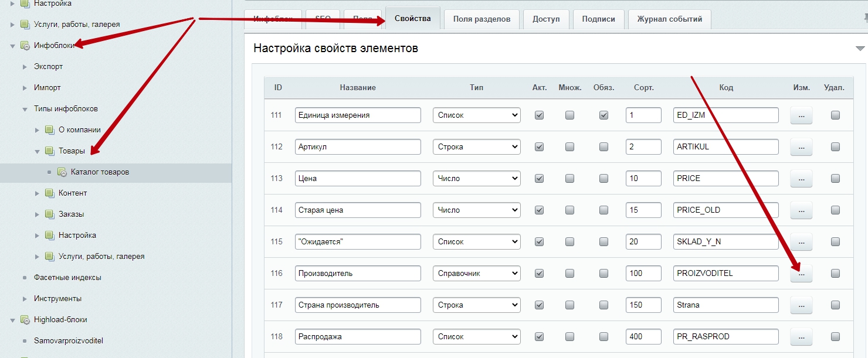
Task: Click the Заказы folder icon in tree
Action: [49, 214]
